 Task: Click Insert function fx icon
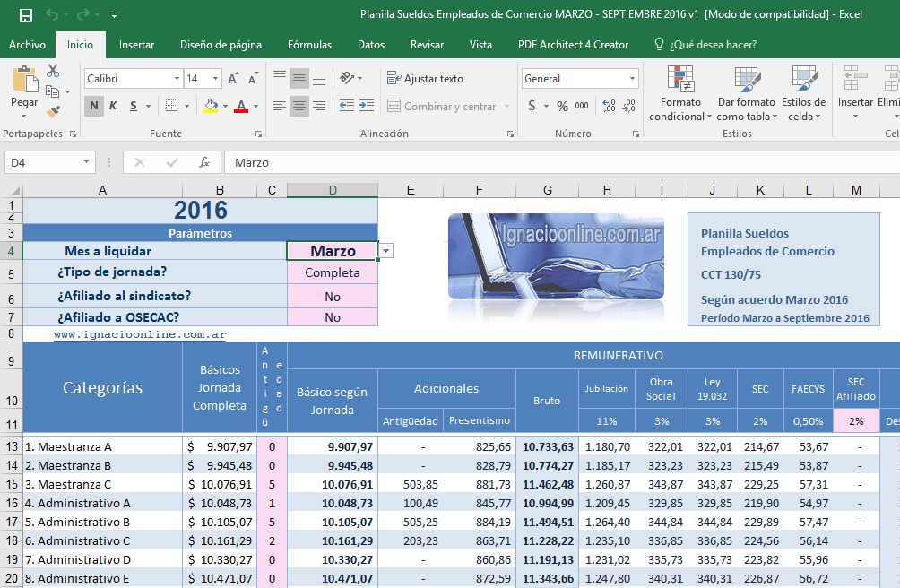pyautogui.click(x=204, y=163)
